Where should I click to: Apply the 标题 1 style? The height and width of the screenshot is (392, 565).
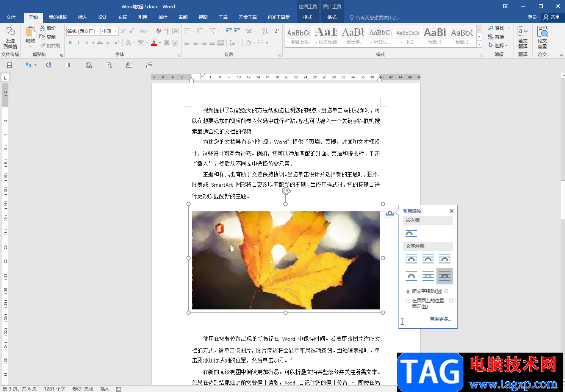click(435, 36)
